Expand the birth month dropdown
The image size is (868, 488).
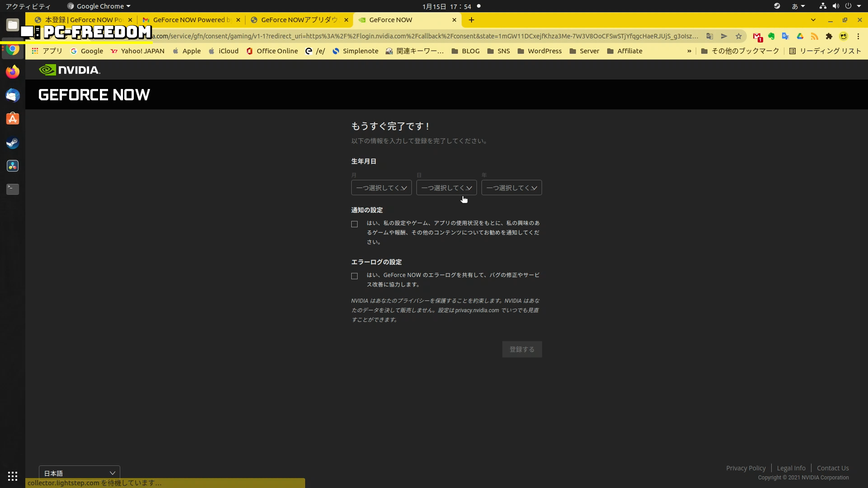click(x=381, y=188)
